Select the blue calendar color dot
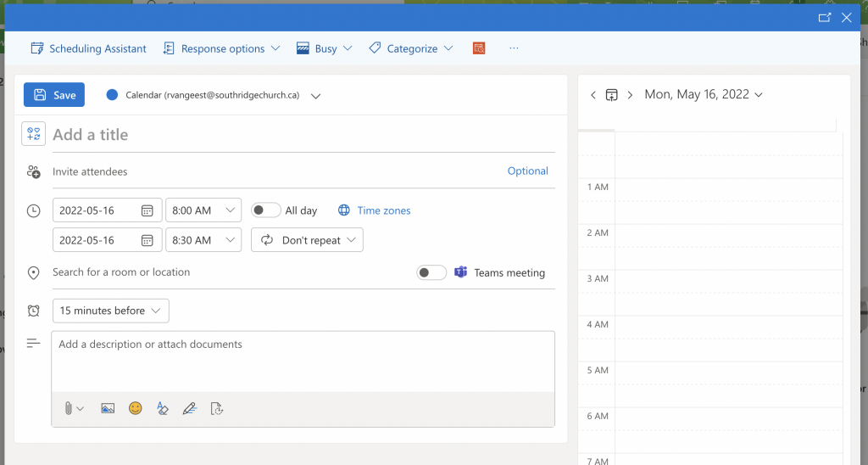 (x=112, y=95)
